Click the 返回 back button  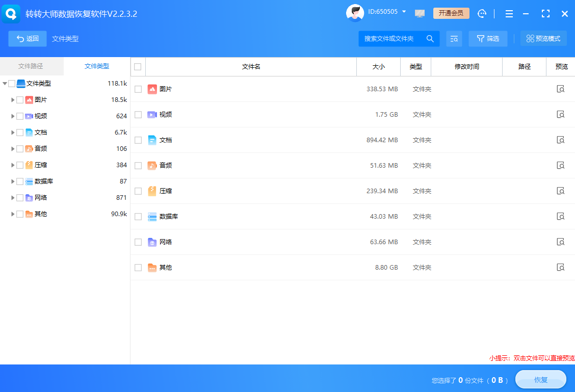click(27, 38)
